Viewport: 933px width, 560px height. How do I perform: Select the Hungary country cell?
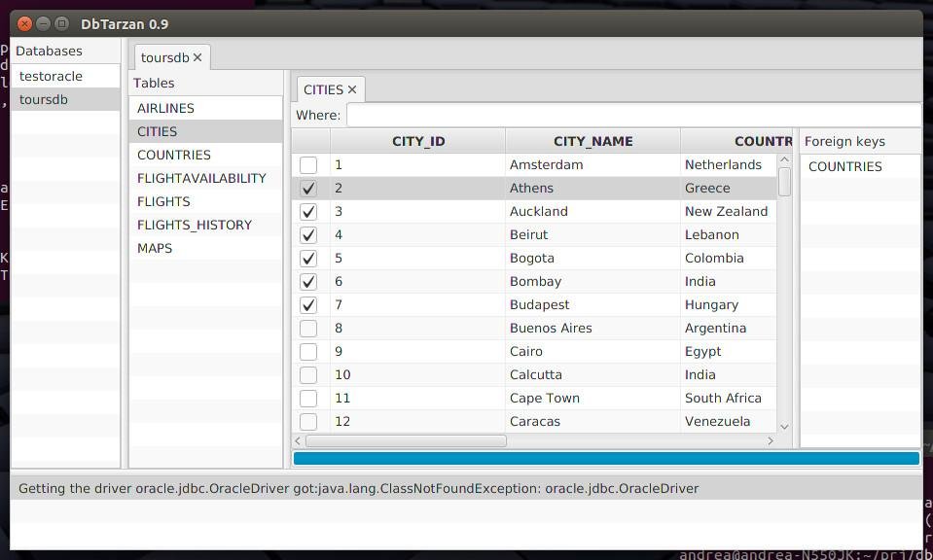(729, 305)
